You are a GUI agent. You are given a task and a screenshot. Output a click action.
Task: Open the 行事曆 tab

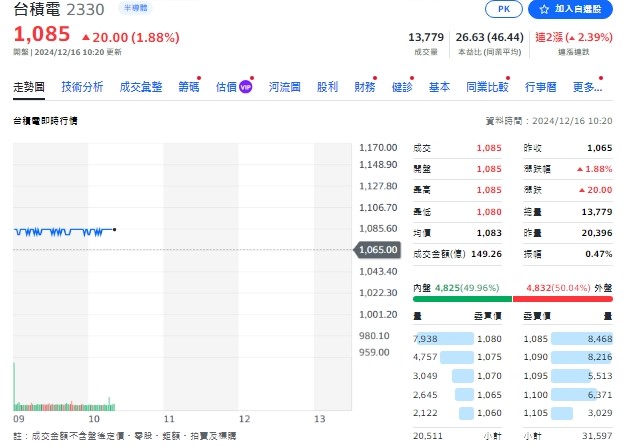pyautogui.click(x=540, y=87)
